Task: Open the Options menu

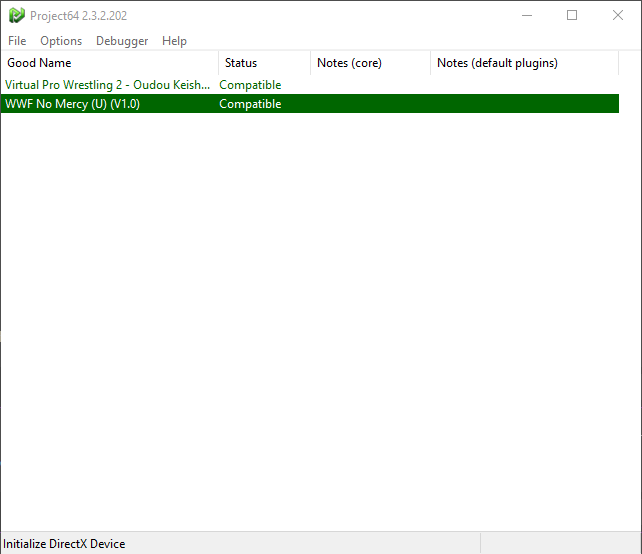Action: pos(61,41)
